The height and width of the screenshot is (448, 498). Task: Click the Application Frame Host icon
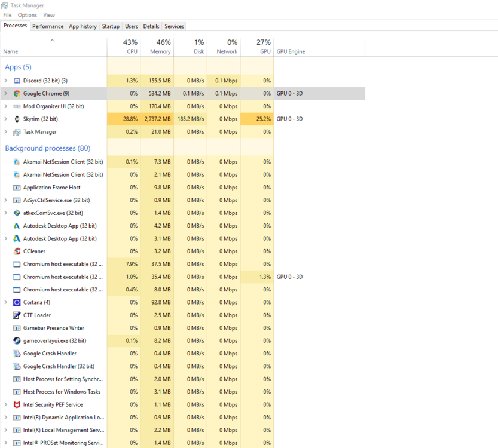17,188
